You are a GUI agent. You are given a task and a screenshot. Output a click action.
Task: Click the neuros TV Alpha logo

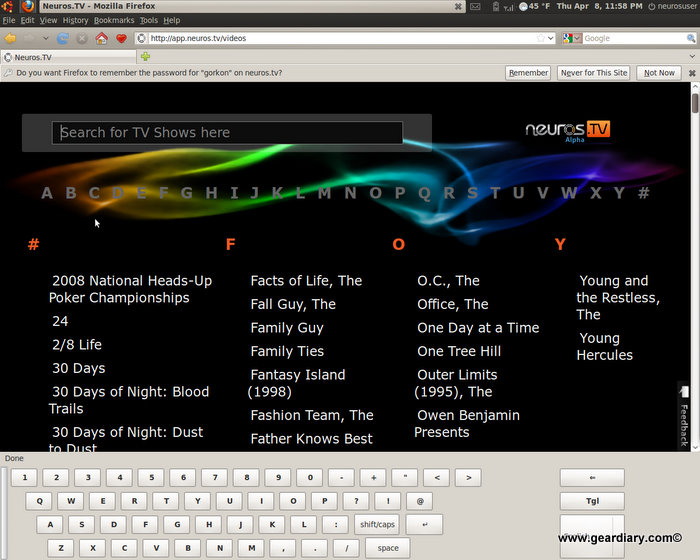coord(567,131)
